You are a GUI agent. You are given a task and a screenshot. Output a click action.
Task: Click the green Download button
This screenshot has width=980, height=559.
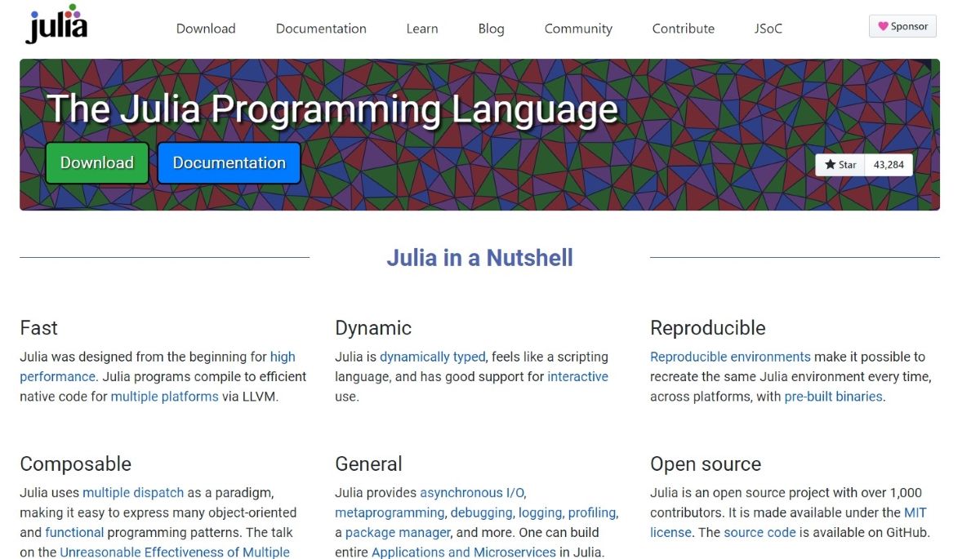pyautogui.click(x=96, y=162)
